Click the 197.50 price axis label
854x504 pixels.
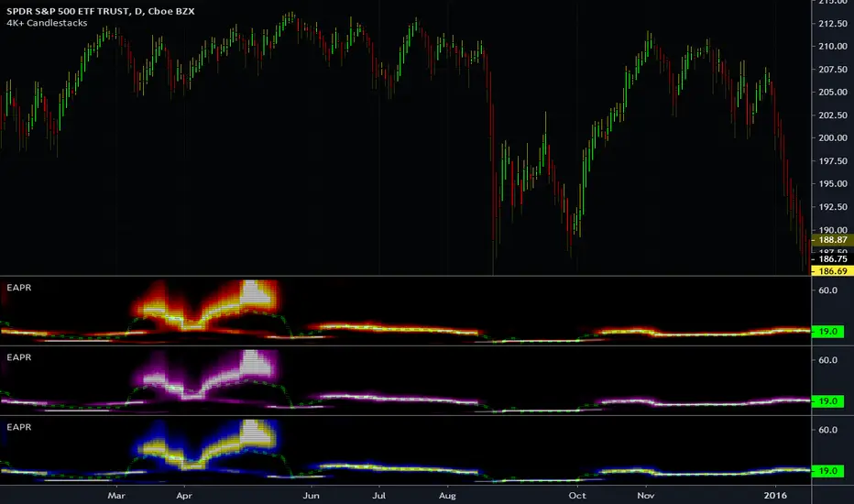[x=833, y=160]
